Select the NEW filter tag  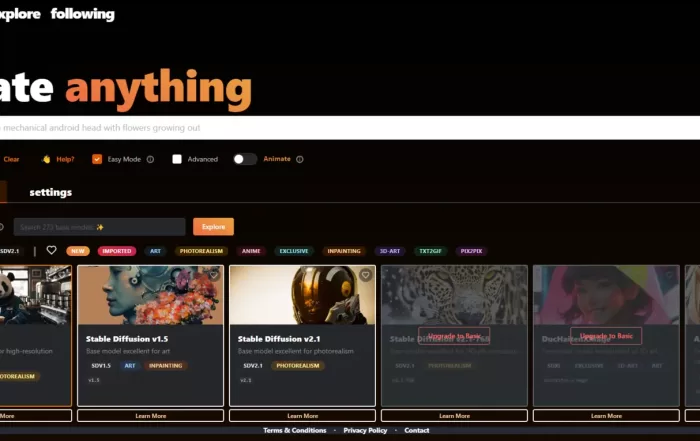click(78, 251)
